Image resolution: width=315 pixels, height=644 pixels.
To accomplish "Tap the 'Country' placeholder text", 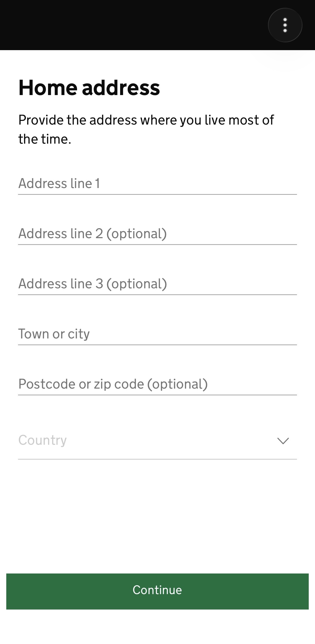I will coord(43,440).
